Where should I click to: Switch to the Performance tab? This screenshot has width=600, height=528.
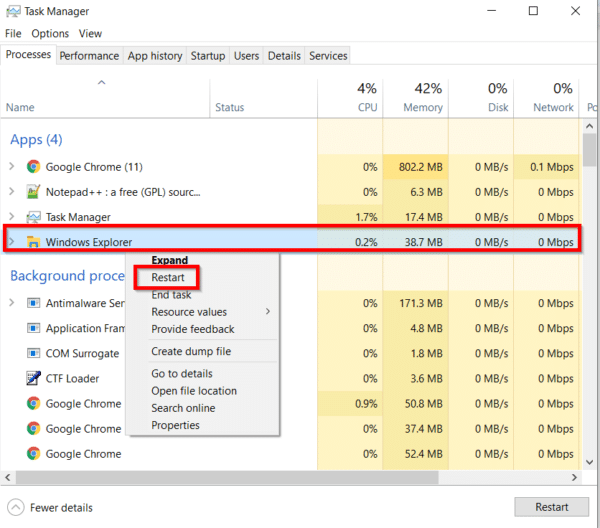pos(89,56)
